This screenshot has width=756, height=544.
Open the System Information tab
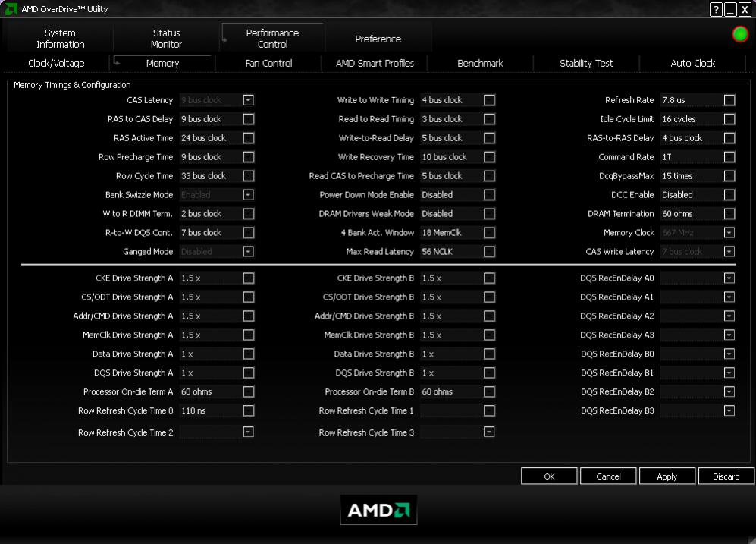60,39
